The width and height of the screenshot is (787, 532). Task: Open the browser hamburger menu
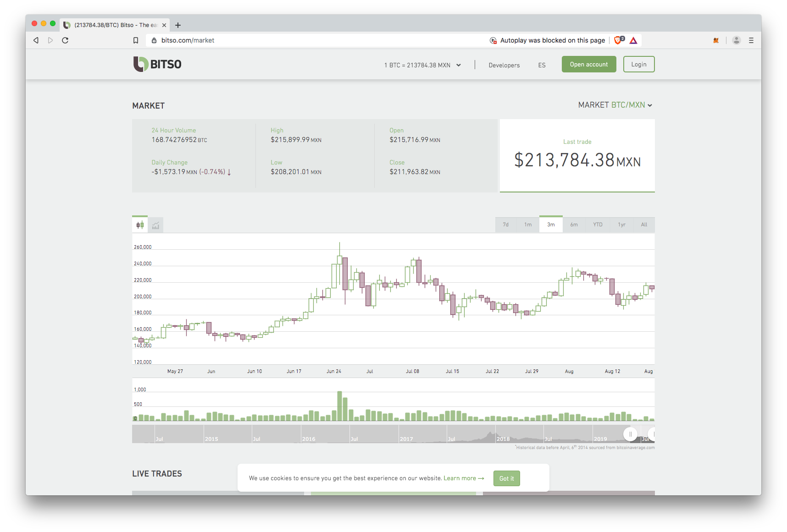point(751,40)
